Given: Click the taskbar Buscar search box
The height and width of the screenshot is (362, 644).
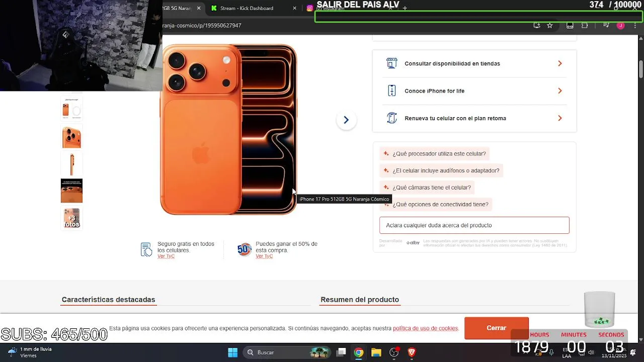Looking at the screenshot, I should pyautogui.click(x=288, y=352).
